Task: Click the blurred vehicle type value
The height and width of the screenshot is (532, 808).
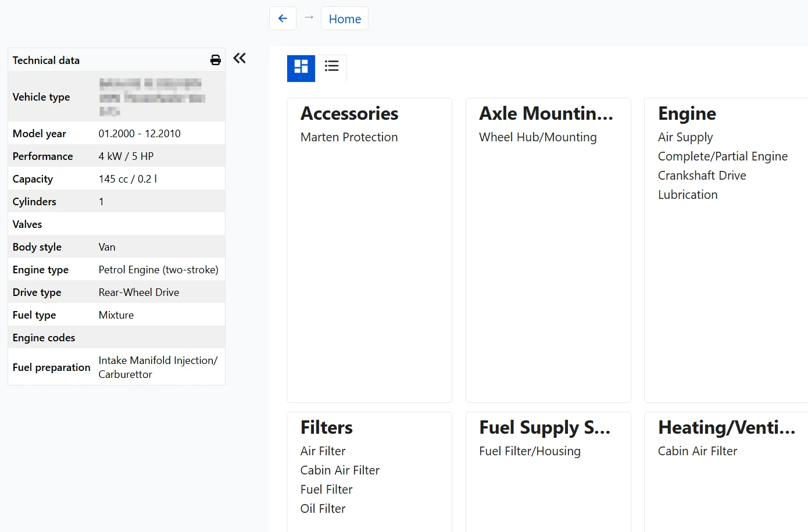Action: [152, 97]
